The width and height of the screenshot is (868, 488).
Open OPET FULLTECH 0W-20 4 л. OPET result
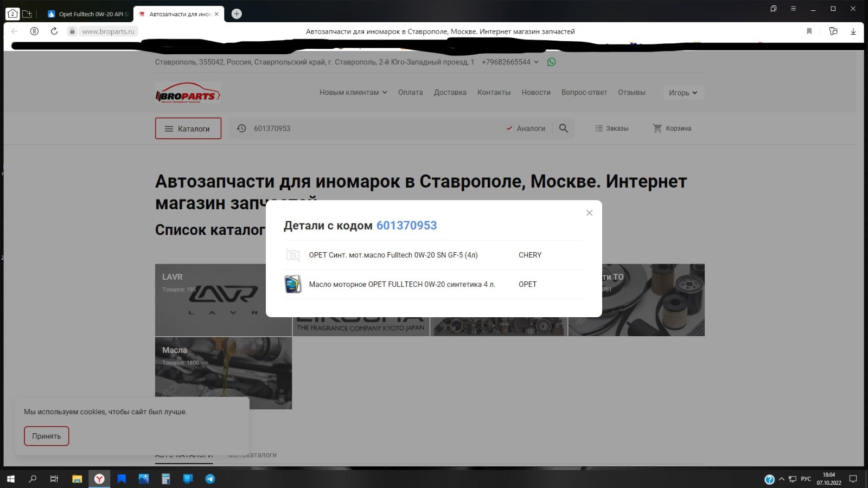(433, 284)
